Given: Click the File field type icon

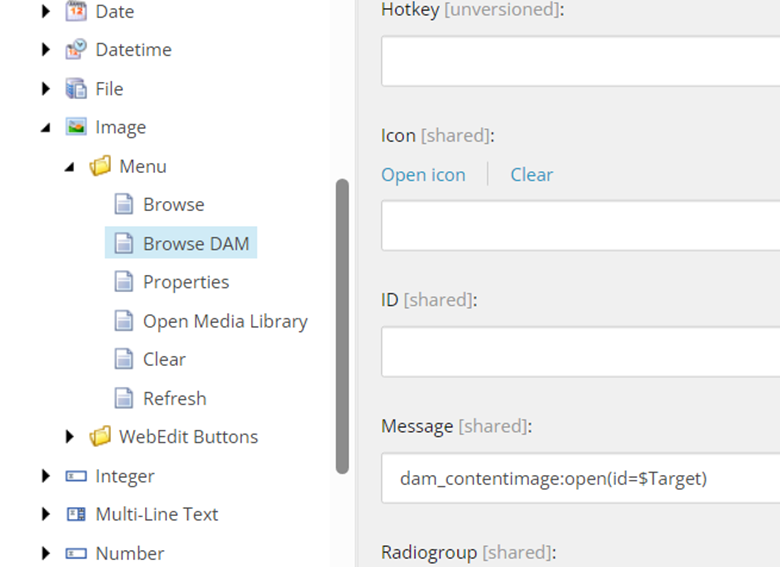Looking at the screenshot, I should pyautogui.click(x=76, y=89).
